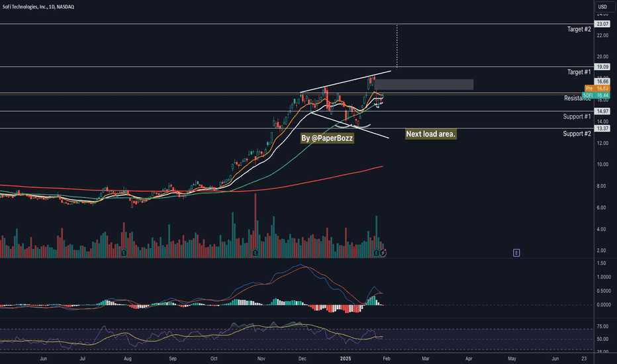Click the 14.97 price level tag
The width and height of the screenshot is (617, 364).
[x=602, y=111]
